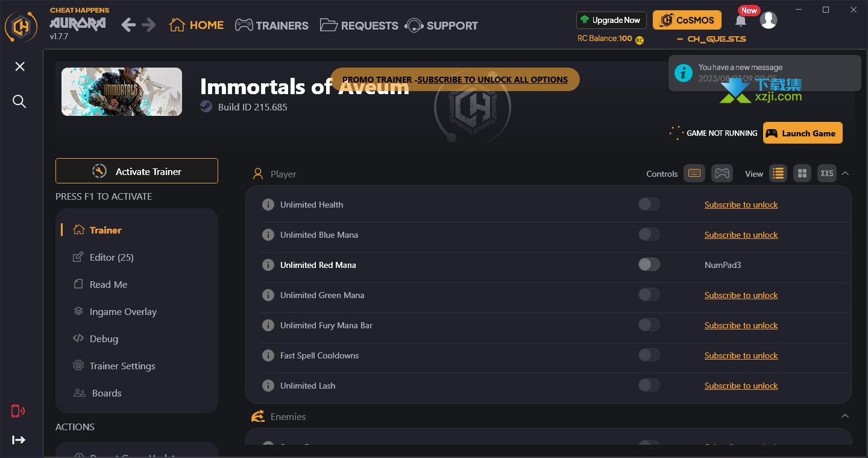Click Subscribe to unlock for Blue Mana
Screen dimensions: 868x458
741,235
